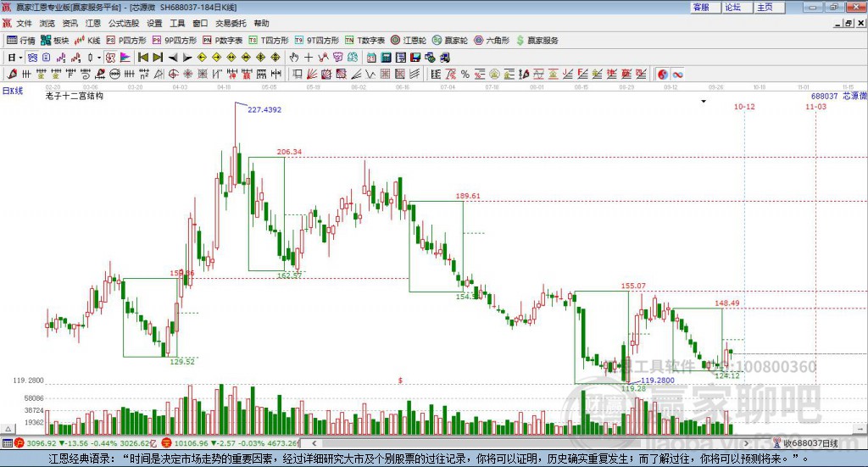Open the 9T四方形 tool
Image resolution: width=868 pixels, height=467 pixels.
316,41
